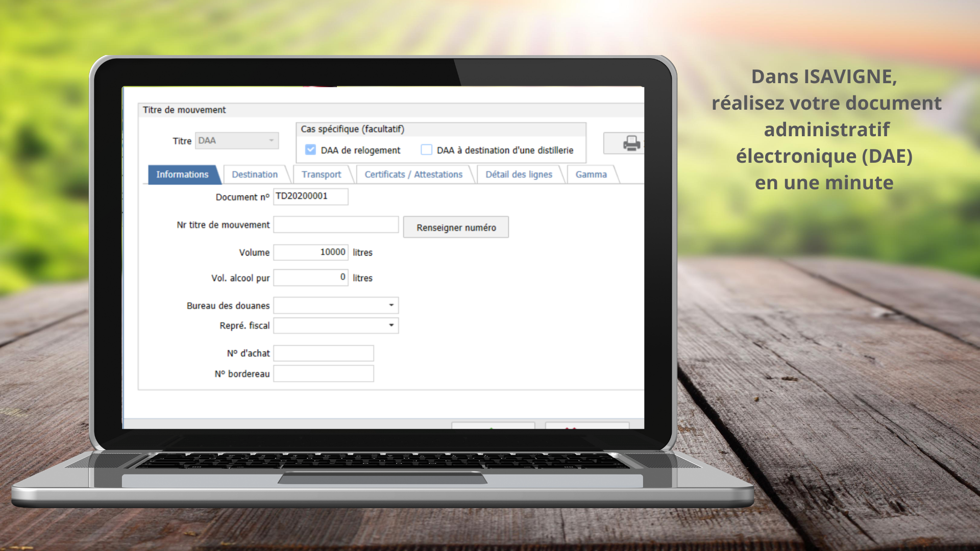Open the Gamma tab
980x551 pixels.
591,174
